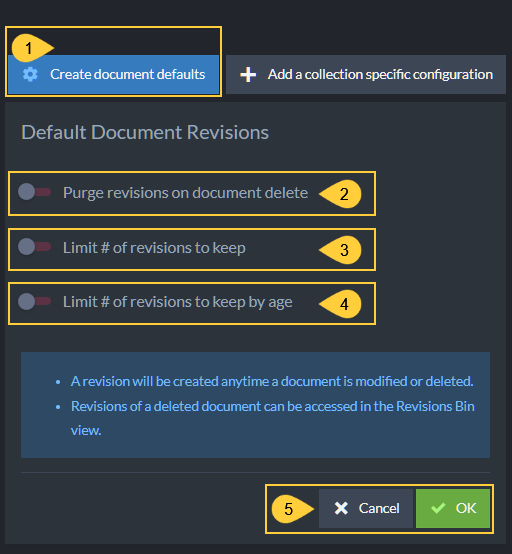Click the 'Purge revisions on document delete' label
Image resolution: width=512 pixels, height=554 pixels.
(186, 193)
